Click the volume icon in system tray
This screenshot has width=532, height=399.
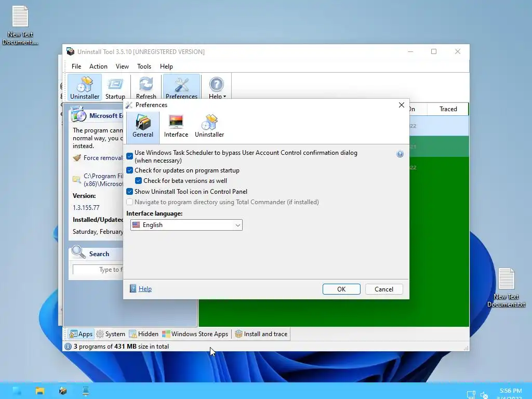[484, 395]
